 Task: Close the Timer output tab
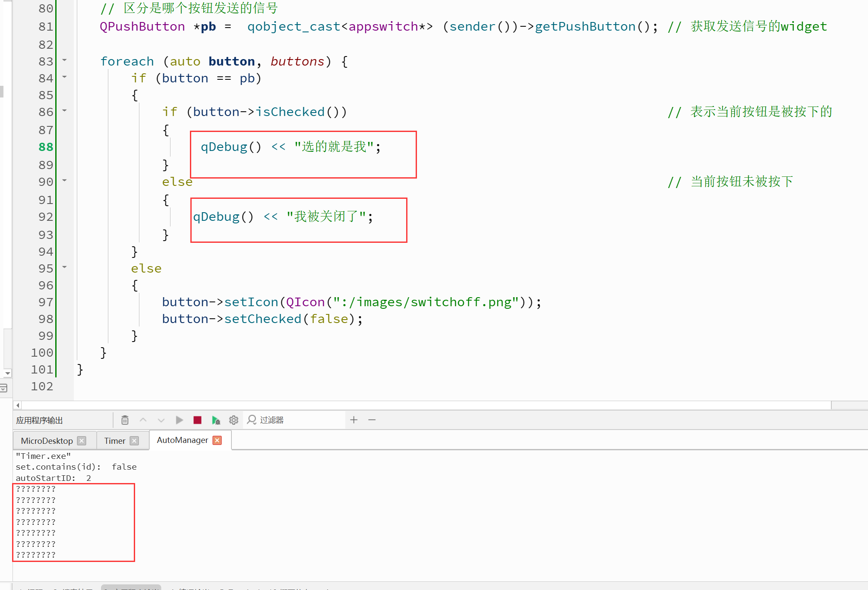pos(134,441)
